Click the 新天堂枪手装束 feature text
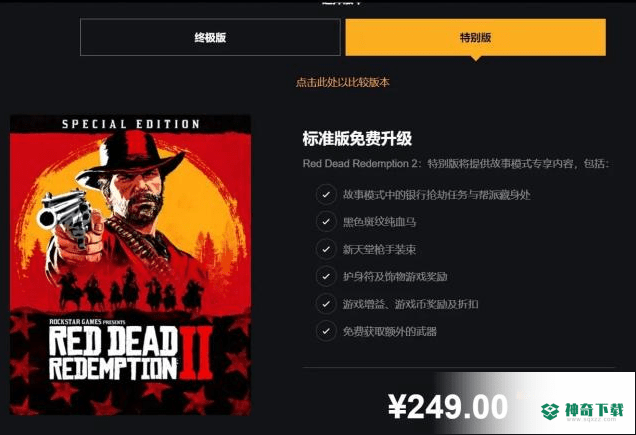 (379, 249)
